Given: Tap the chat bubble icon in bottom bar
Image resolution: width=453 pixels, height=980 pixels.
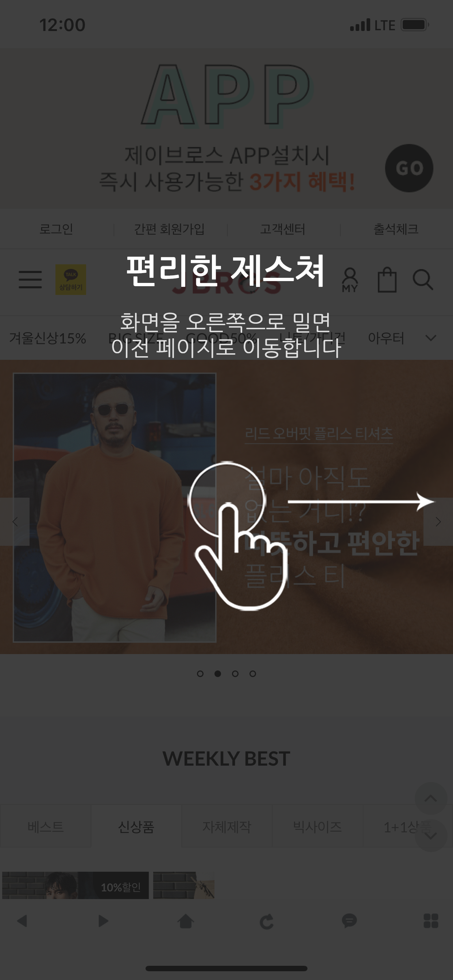Looking at the screenshot, I should point(349,921).
